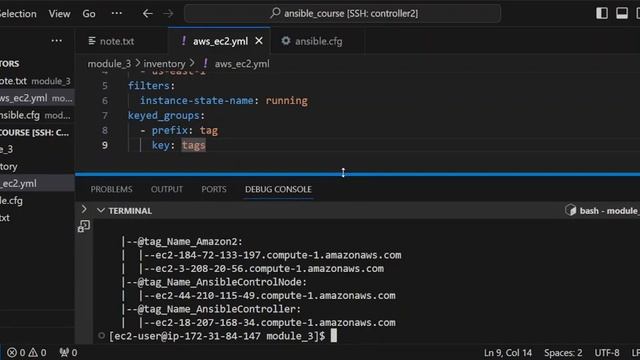This screenshot has width=640, height=360.
Task: Click the errors count status icon
Action: pos(16,353)
